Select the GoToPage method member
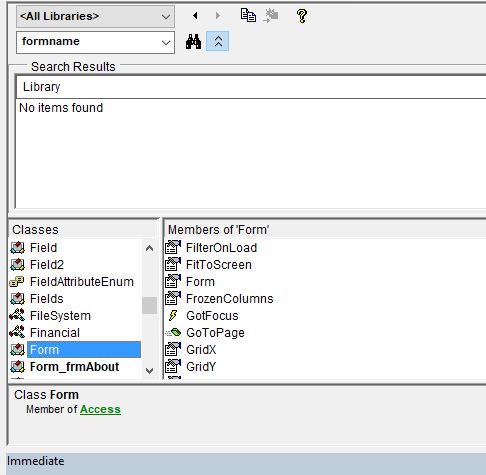486x475 pixels. tap(215, 333)
